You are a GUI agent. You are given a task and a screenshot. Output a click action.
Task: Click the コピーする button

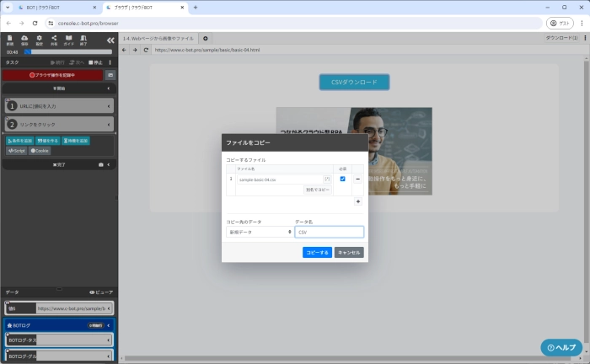tap(317, 252)
